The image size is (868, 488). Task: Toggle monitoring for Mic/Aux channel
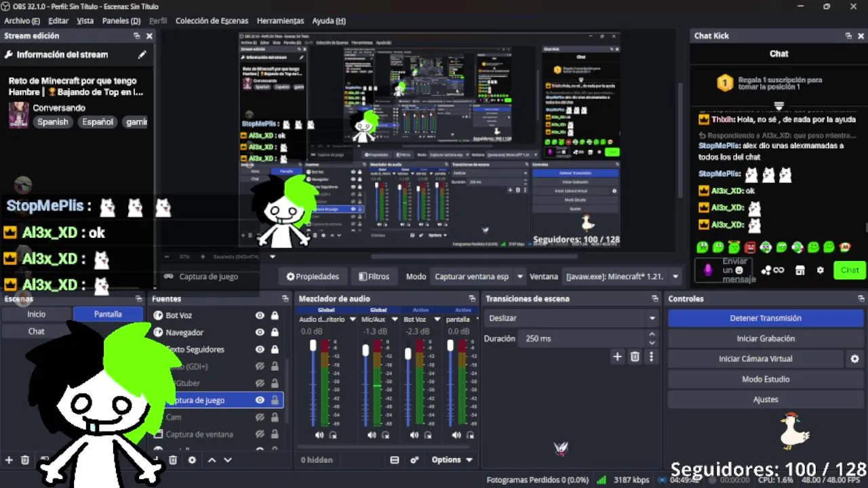pos(385,435)
